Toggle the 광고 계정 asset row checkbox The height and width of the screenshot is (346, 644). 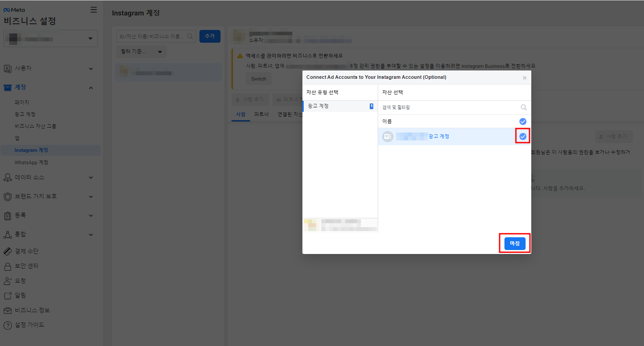click(x=523, y=136)
